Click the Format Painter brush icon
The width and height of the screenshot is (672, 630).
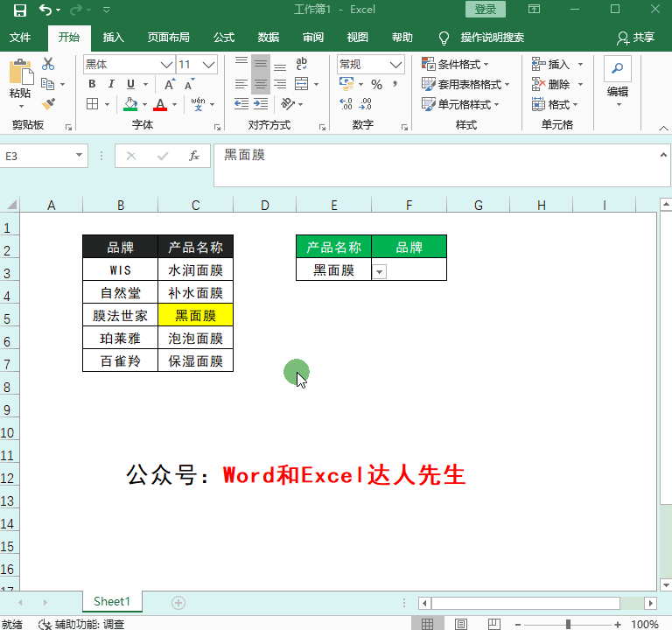(48, 104)
